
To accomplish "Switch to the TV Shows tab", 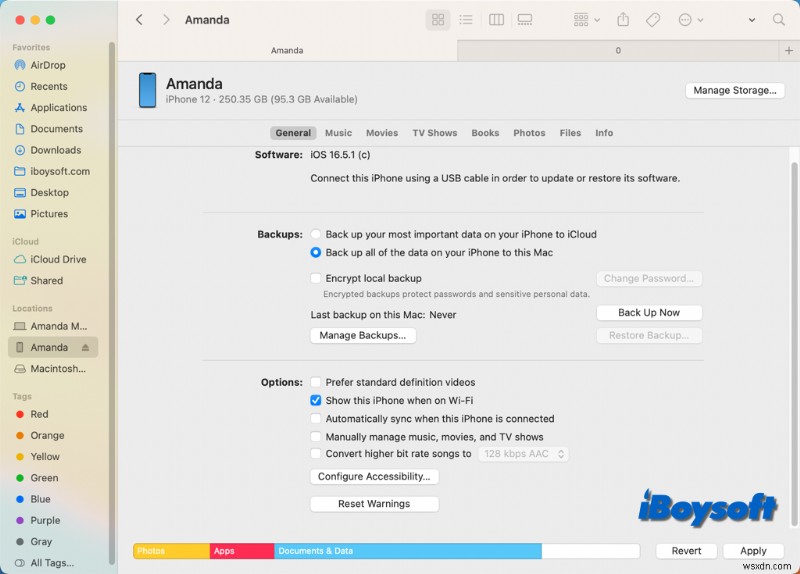I will (435, 133).
